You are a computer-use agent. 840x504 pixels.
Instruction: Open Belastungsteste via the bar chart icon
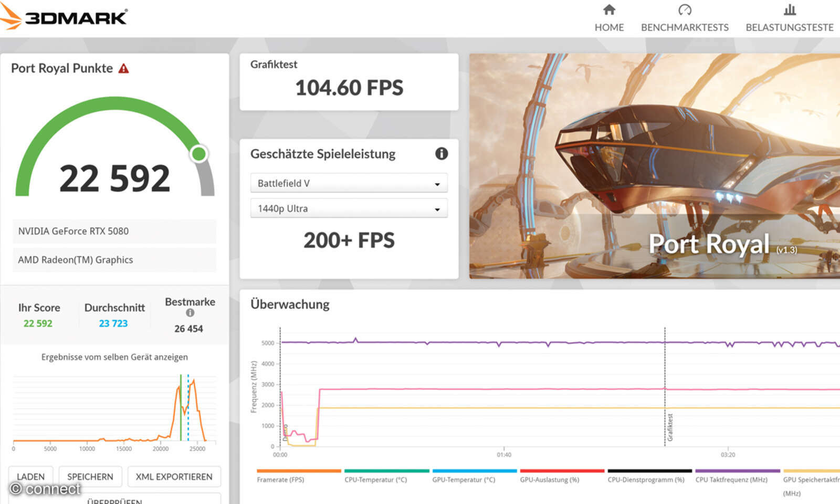[x=789, y=9]
